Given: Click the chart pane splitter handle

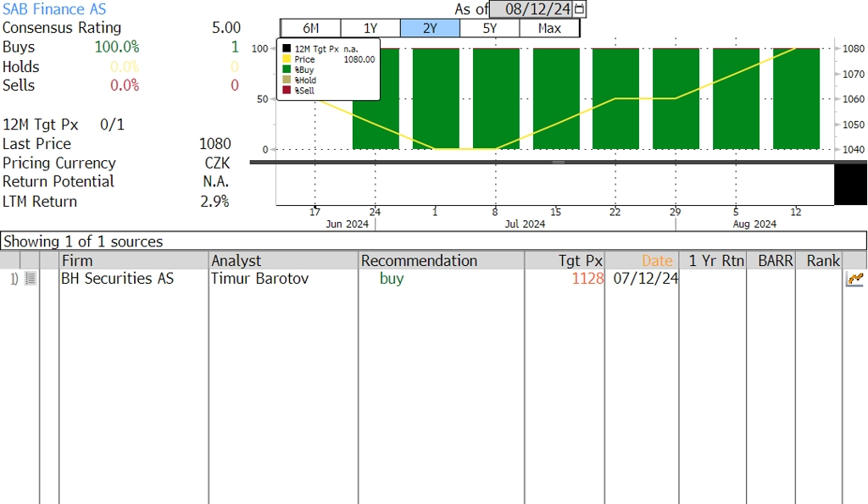Looking at the screenshot, I should click(559, 162).
